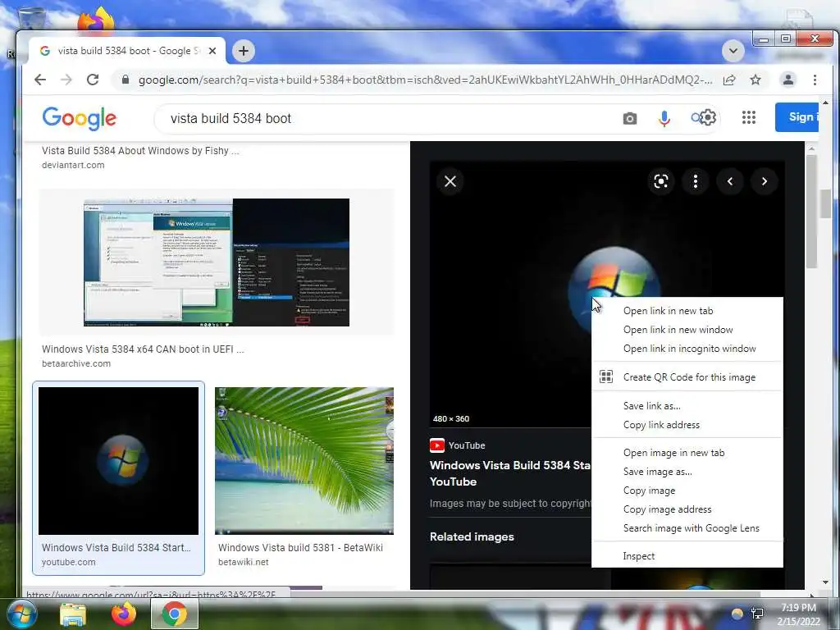Open the Windows Vista 5384 x64 UEFI thumbnail
The image size is (840, 630).
[x=217, y=262]
